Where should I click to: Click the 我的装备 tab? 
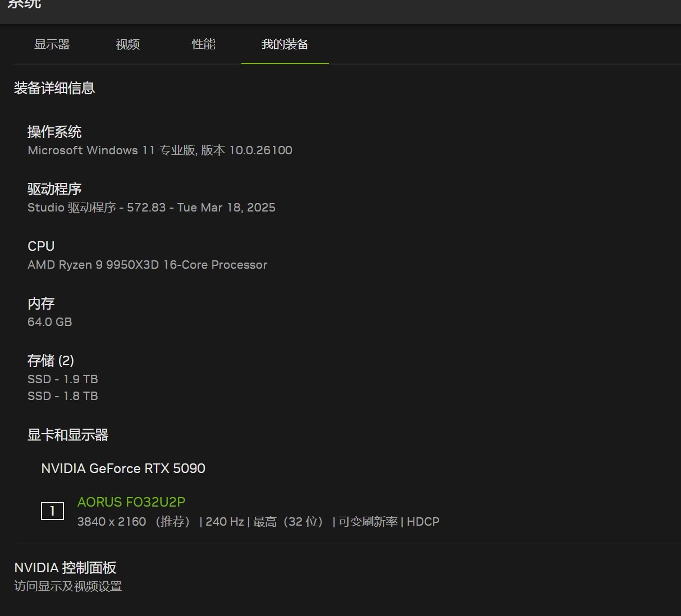click(x=285, y=44)
